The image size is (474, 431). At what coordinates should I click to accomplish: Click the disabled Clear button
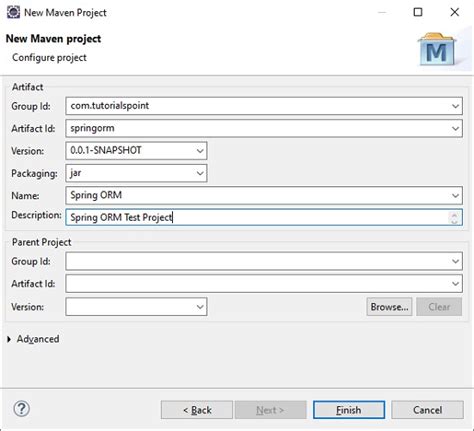coord(439,307)
